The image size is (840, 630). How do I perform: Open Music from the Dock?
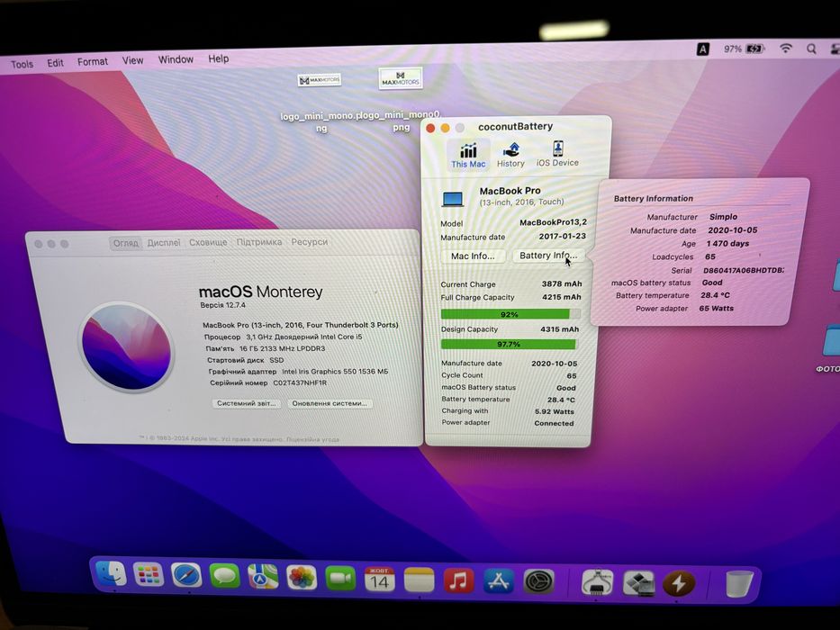coord(458,580)
